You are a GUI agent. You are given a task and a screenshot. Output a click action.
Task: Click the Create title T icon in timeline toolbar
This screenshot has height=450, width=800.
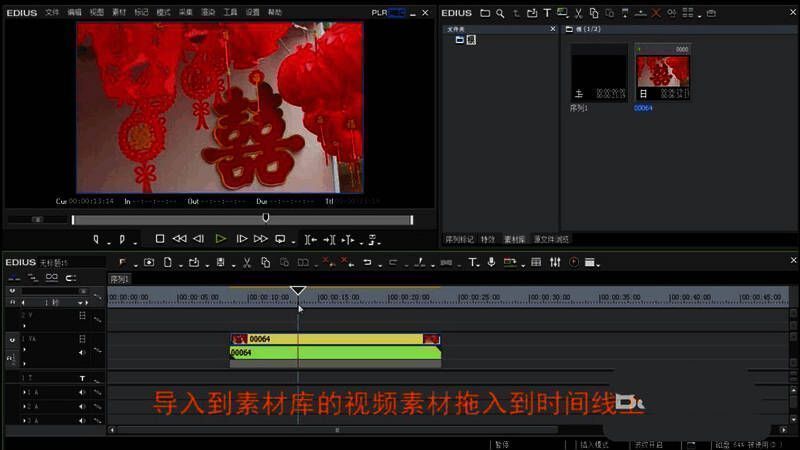[x=473, y=262]
